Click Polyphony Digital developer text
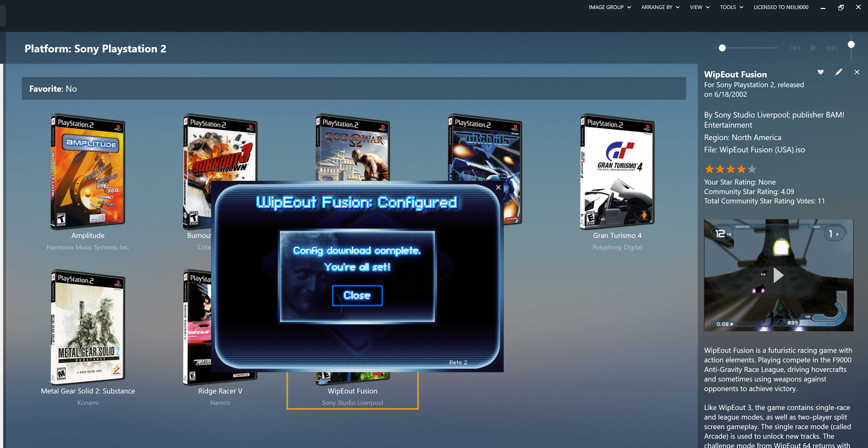The width and height of the screenshot is (868, 448). (x=617, y=247)
